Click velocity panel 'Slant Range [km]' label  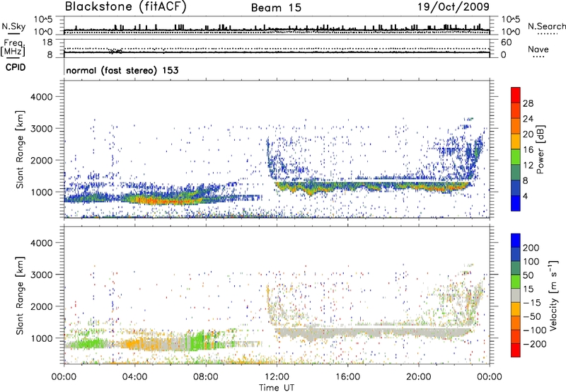[20, 295]
